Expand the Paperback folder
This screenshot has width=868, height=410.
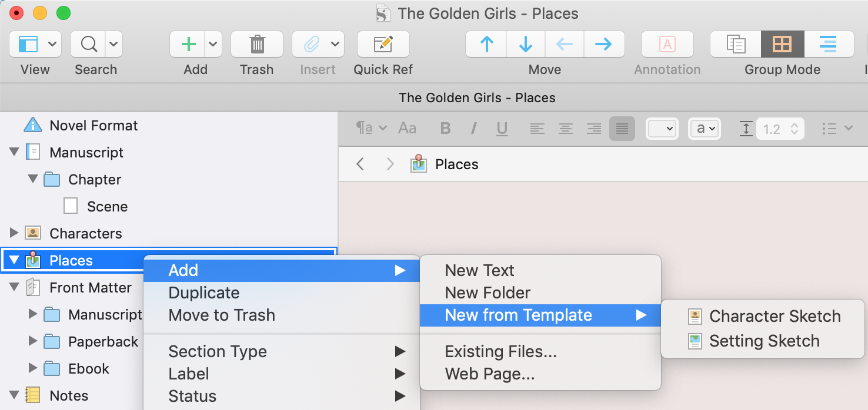click(33, 341)
